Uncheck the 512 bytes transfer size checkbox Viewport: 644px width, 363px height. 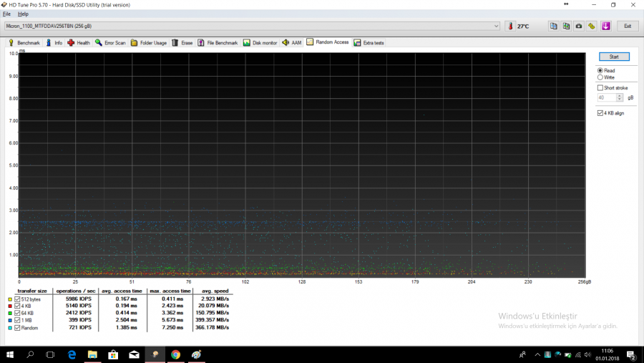[18, 299]
